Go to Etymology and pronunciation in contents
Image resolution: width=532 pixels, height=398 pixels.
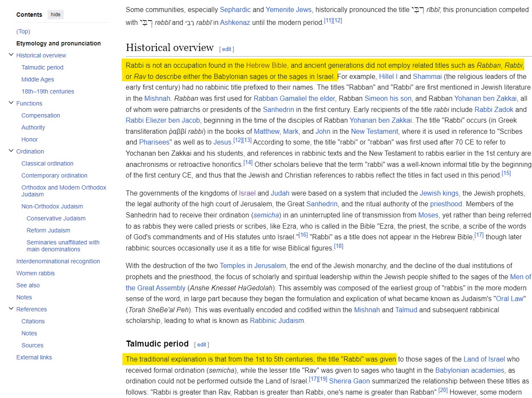coord(59,43)
